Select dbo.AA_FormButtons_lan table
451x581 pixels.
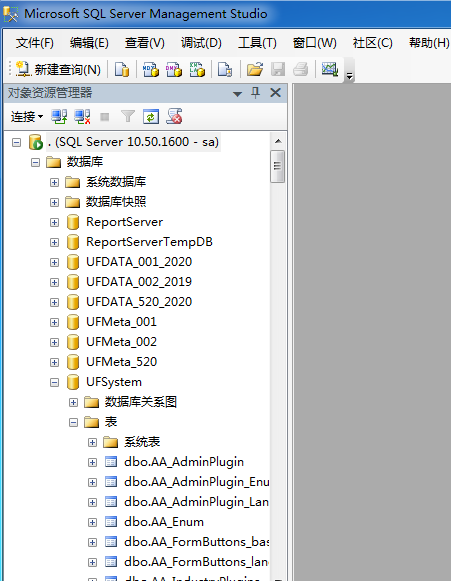coord(196,562)
